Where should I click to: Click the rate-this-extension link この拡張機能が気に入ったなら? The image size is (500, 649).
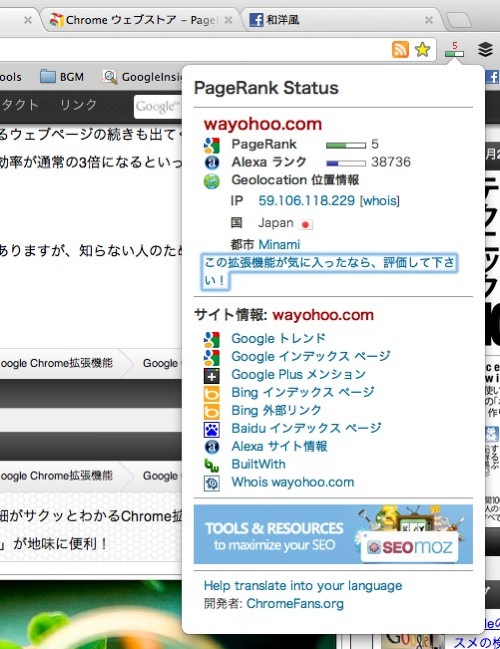329,271
